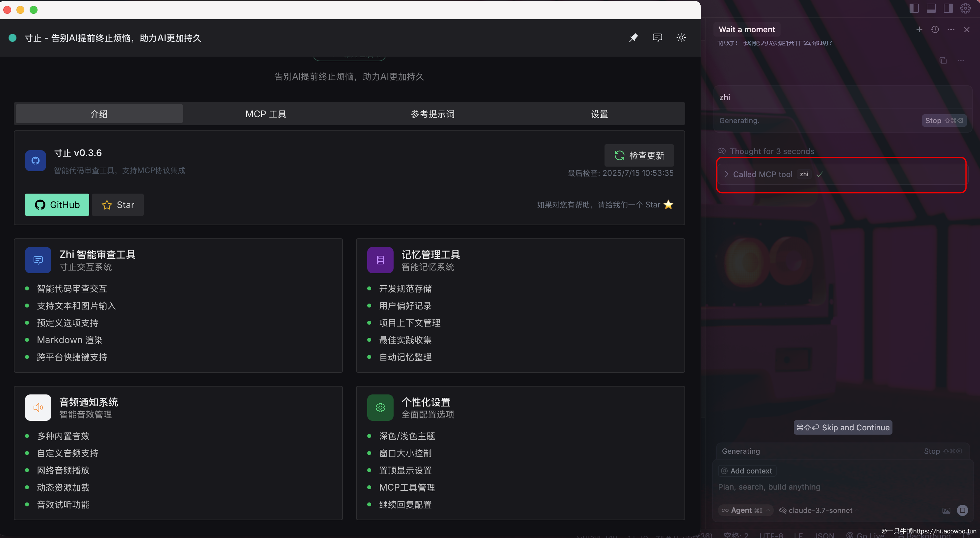Toggle the left sidebar panel visibility
This screenshot has height=538, width=980.
(914, 8)
